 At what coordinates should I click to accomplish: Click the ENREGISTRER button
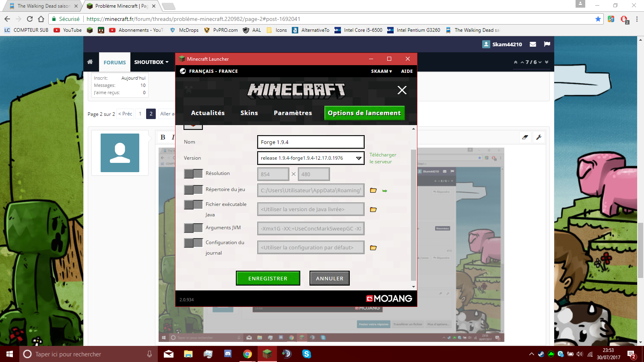(x=268, y=278)
